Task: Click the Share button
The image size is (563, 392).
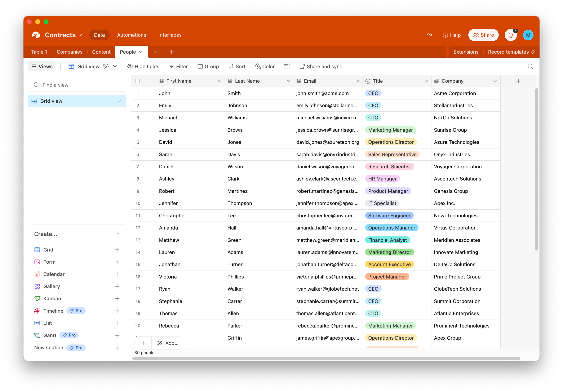Action: 483,35
